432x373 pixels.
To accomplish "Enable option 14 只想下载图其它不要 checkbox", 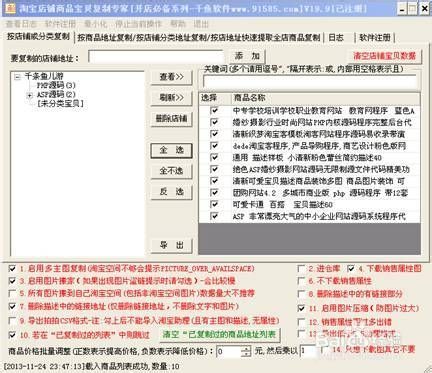I will coord(324,350).
